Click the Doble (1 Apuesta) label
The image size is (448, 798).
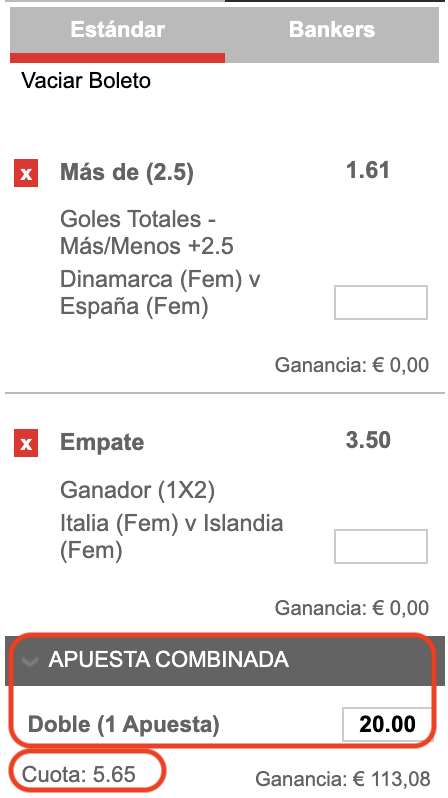coord(124,724)
